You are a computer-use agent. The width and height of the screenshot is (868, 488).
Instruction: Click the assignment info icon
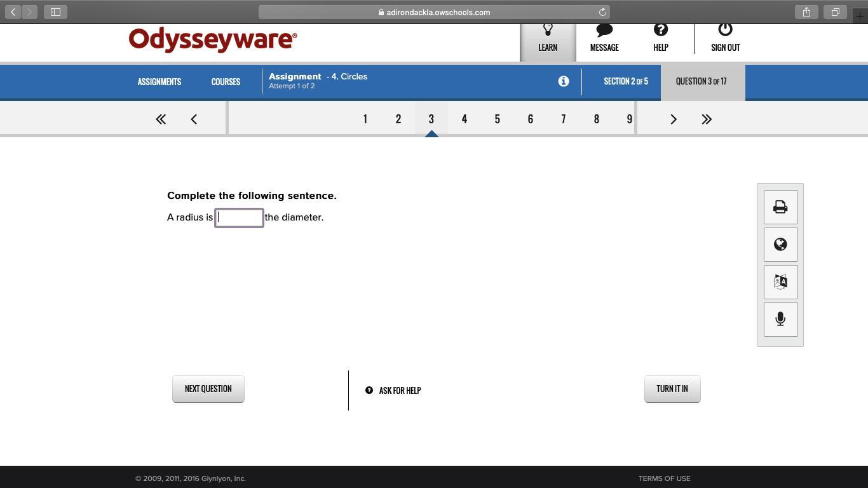[564, 81]
